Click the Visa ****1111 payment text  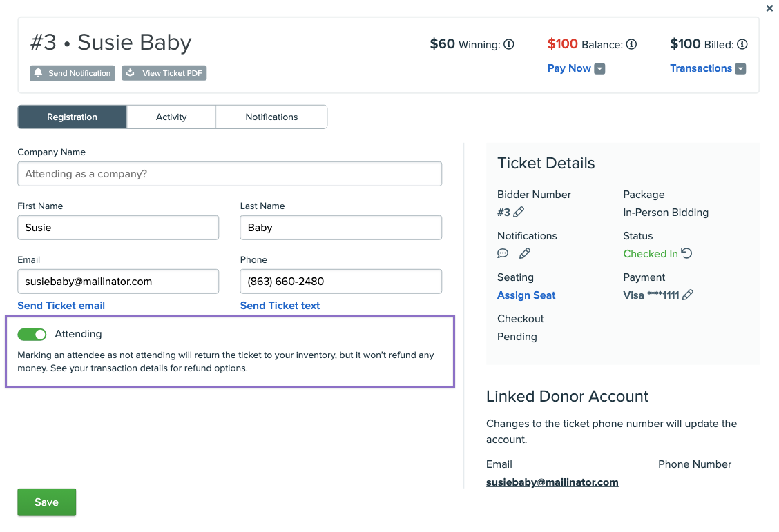click(x=651, y=295)
